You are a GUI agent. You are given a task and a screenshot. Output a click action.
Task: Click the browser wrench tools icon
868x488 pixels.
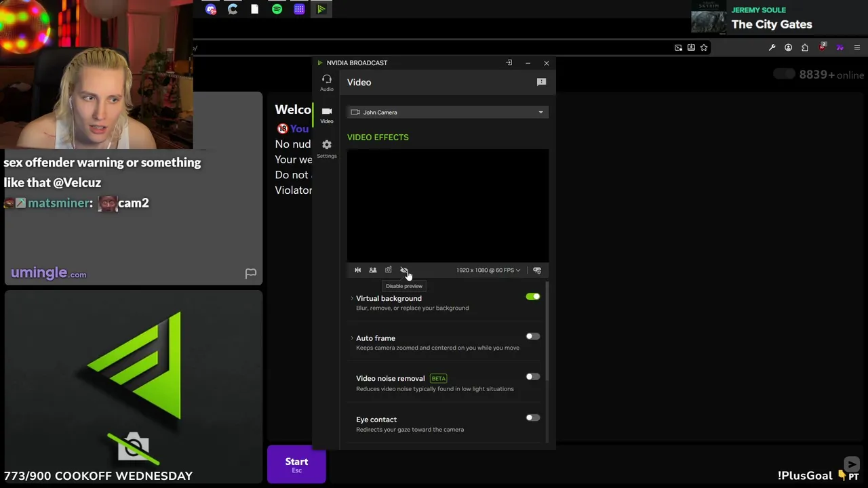(772, 47)
